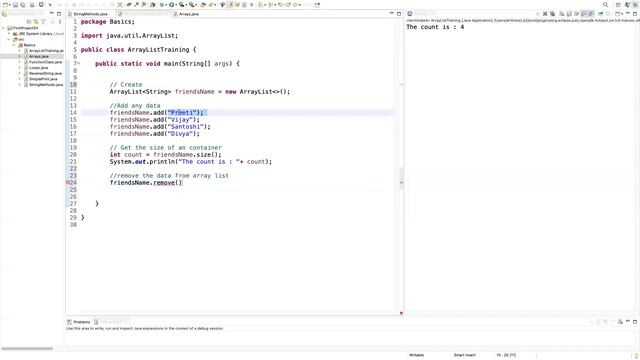Toggle Word Wrap in Console toolbar

coord(576,13)
